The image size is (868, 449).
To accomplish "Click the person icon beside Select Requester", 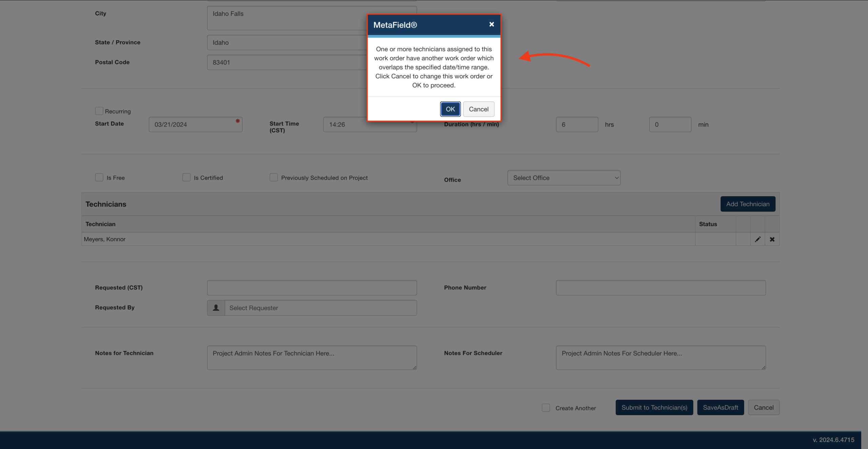I will tap(216, 308).
